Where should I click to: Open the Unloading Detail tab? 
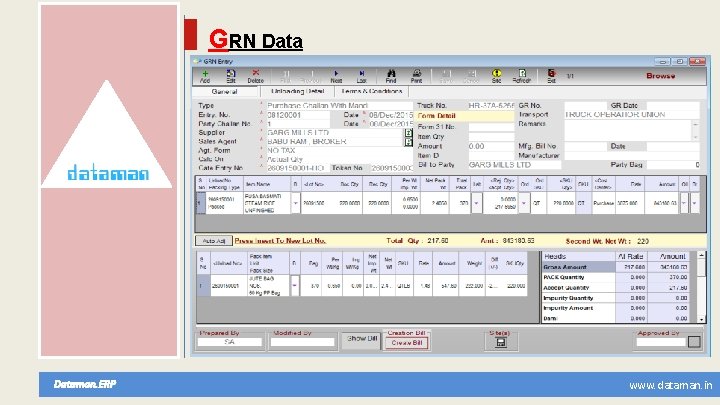click(x=298, y=91)
